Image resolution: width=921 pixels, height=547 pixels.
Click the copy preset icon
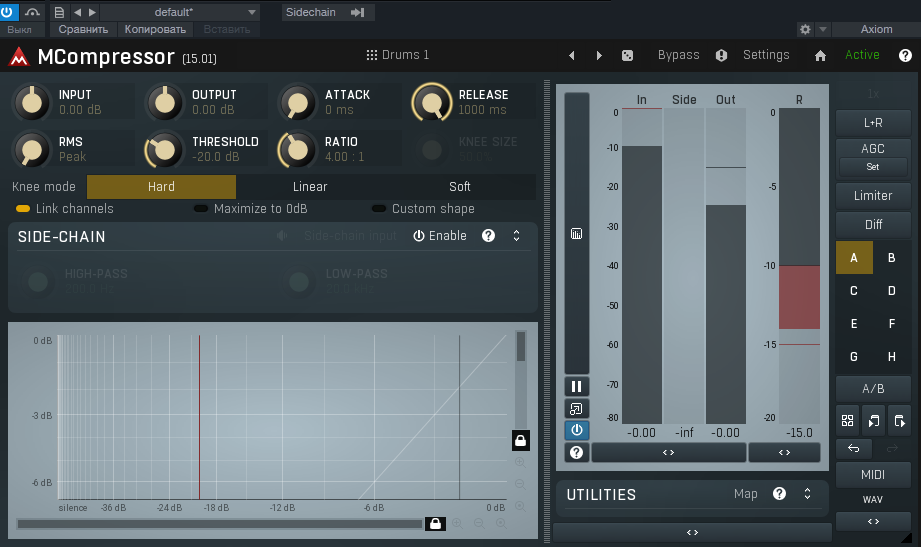click(873, 420)
